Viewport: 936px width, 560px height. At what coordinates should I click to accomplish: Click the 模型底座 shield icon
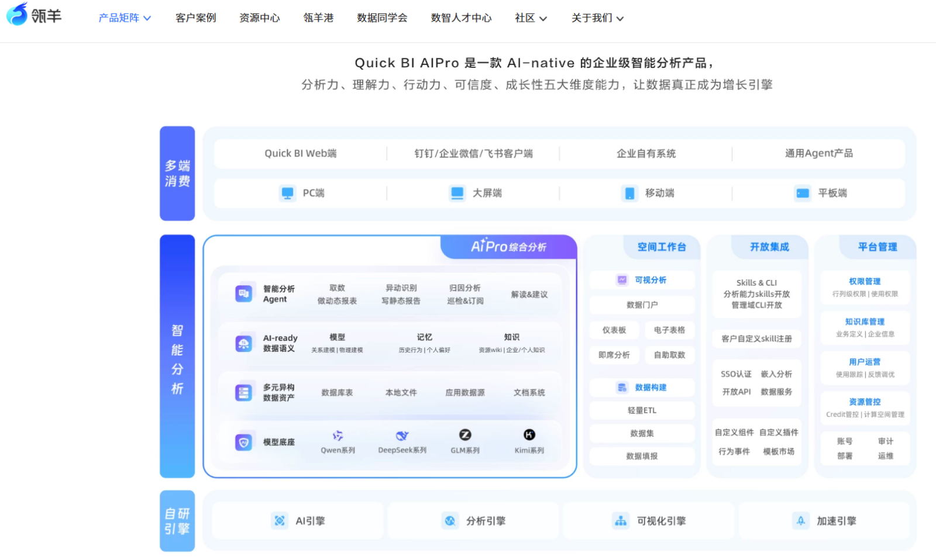(244, 442)
